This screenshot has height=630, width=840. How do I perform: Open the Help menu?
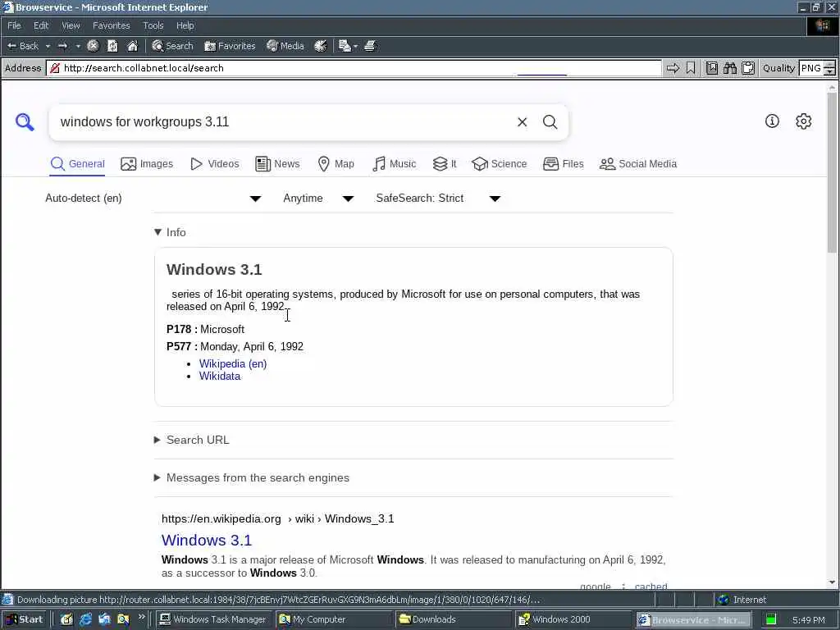point(185,25)
